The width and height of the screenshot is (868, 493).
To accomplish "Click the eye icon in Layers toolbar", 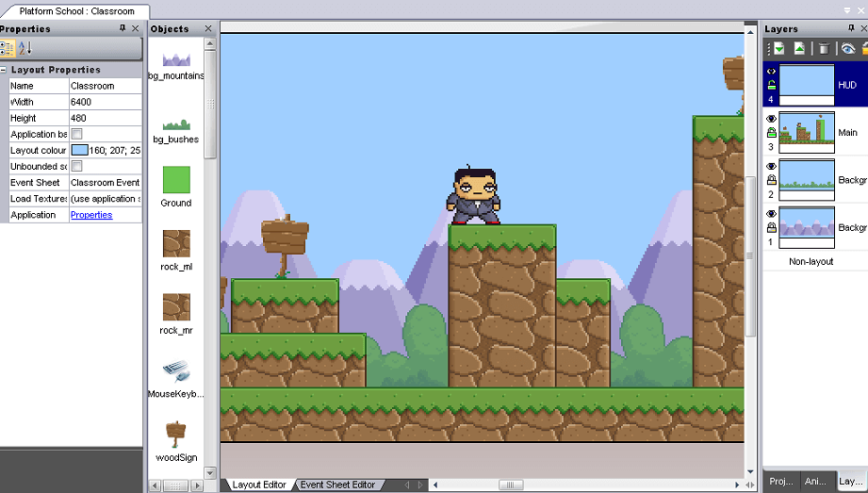I will click(847, 49).
